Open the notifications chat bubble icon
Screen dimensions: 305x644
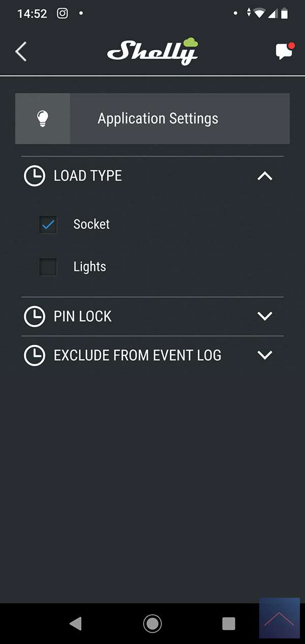[x=284, y=51]
